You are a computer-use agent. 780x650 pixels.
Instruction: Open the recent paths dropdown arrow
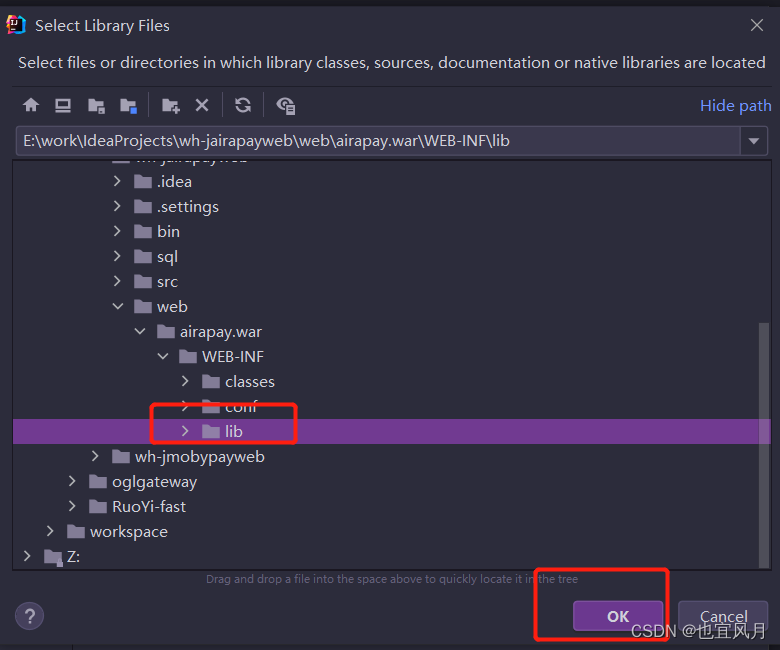click(754, 141)
